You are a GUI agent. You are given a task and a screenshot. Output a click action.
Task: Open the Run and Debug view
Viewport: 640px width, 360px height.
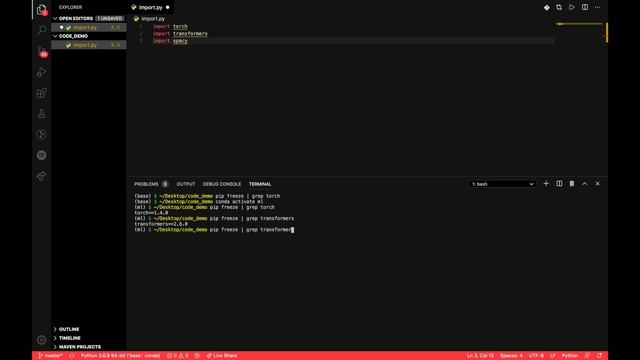[x=42, y=72]
